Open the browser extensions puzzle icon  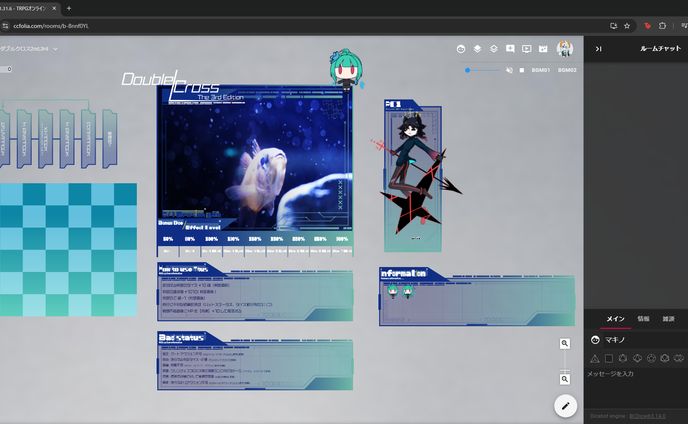click(663, 26)
